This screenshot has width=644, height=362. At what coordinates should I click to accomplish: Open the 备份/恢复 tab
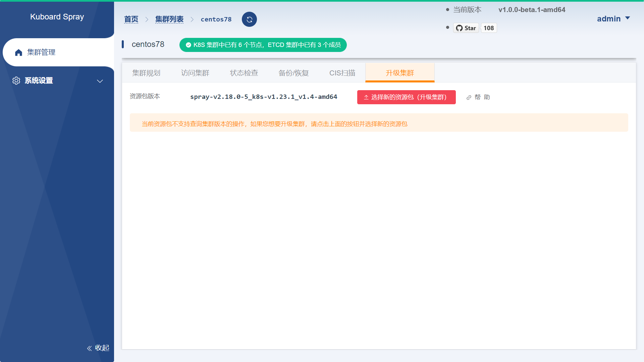[x=293, y=73]
